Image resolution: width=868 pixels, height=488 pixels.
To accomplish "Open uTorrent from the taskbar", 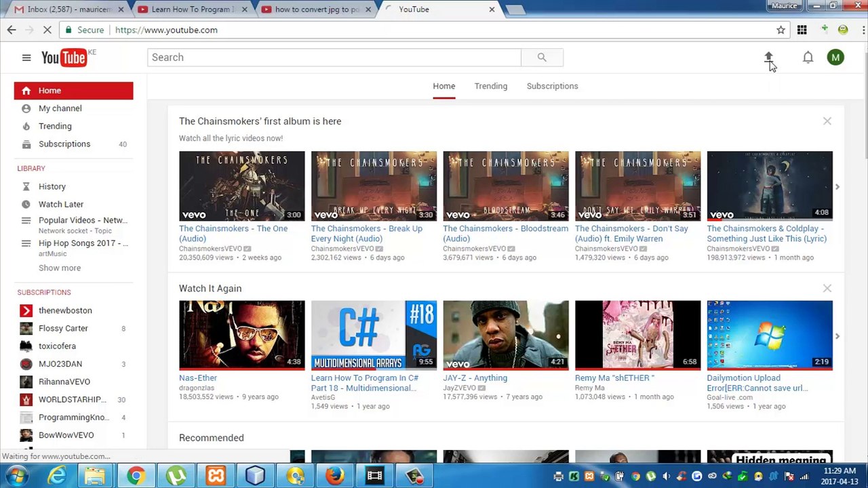I will [x=176, y=476].
